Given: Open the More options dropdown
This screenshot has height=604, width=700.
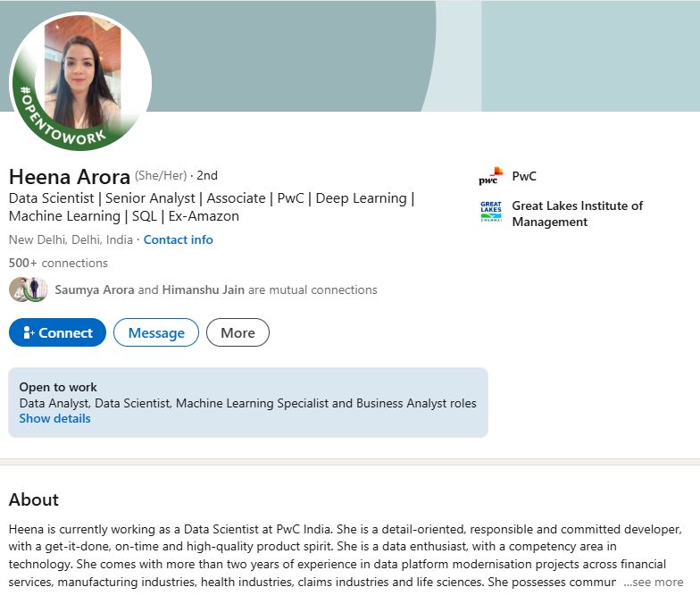Looking at the screenshot, I should pyautogui.click(x=237, y=332).
